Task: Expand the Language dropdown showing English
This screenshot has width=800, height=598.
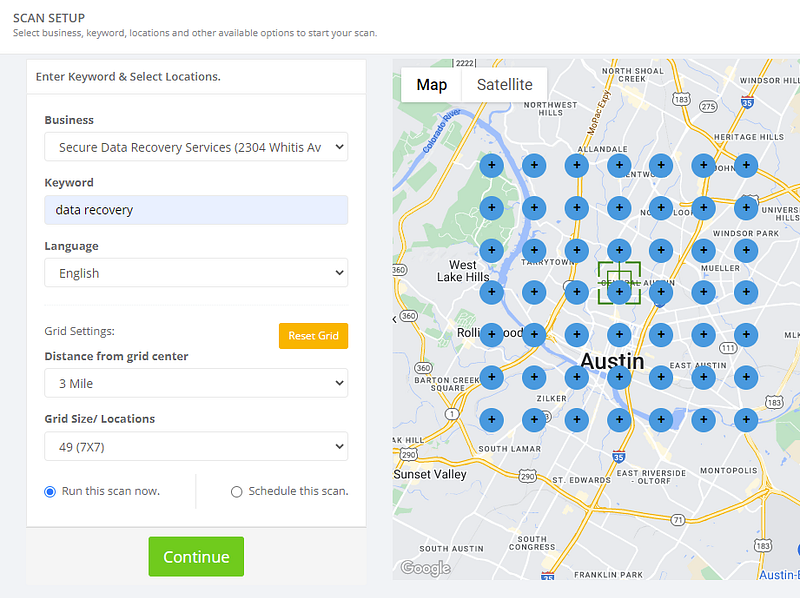Action: coord(196,273)
